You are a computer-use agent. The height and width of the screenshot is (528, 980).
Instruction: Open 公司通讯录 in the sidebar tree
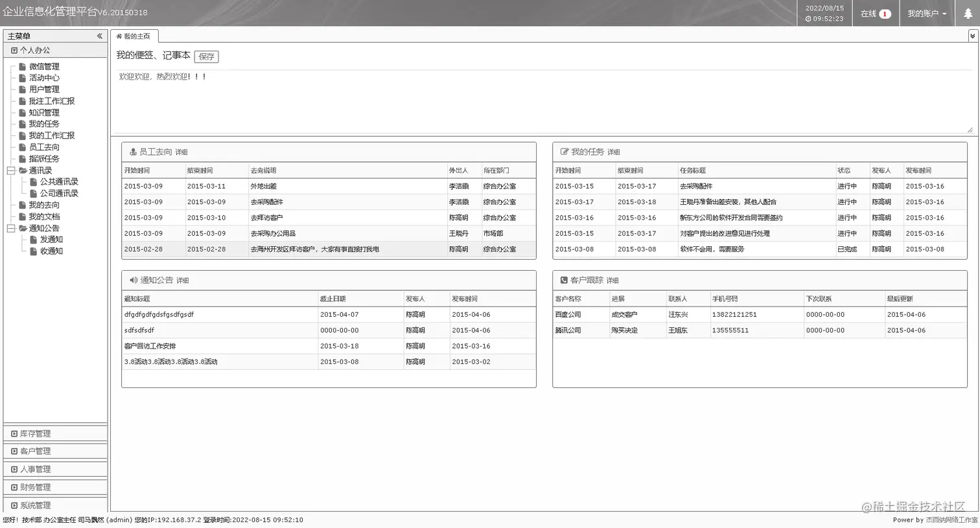point(59,193)
